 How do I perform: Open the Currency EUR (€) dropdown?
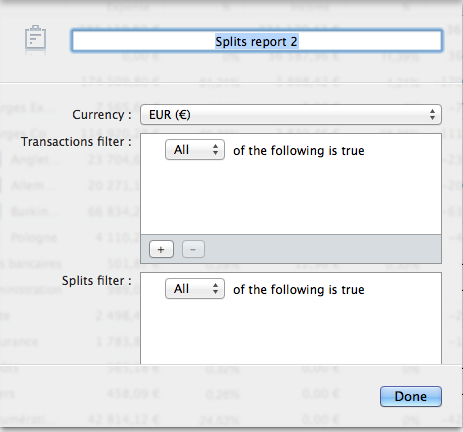[x=291, y=115]
